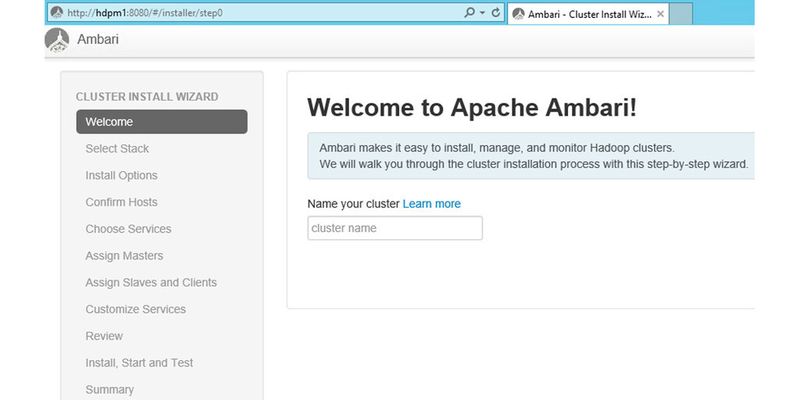Click the 'Ambari makes it easy to install' text

coord(497,148)
